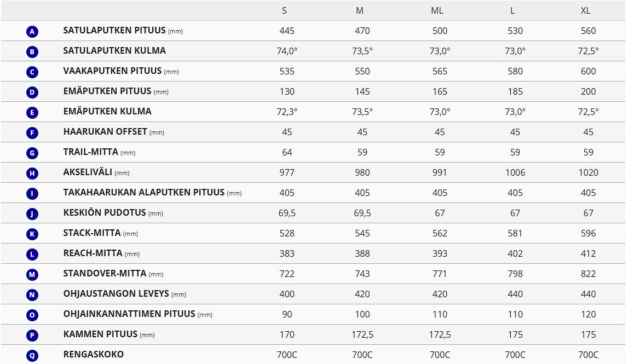
Task: Click the OHJAUSTANGON LEVEYS label
Action: [x=116, y=294]
